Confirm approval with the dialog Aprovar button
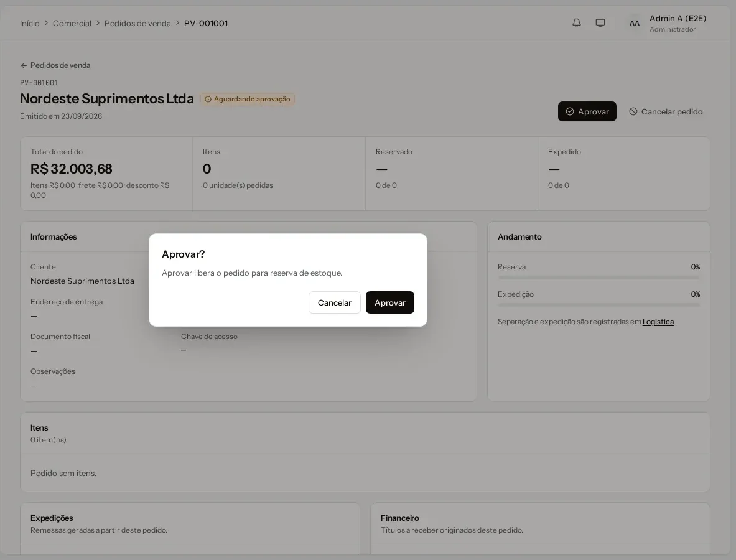 pyautogui.click(x=389, y=302)
